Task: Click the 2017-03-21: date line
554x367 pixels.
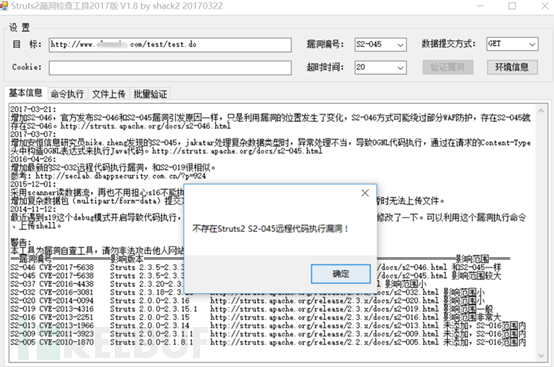Action: pyautogui.click(x=33, y=109)
